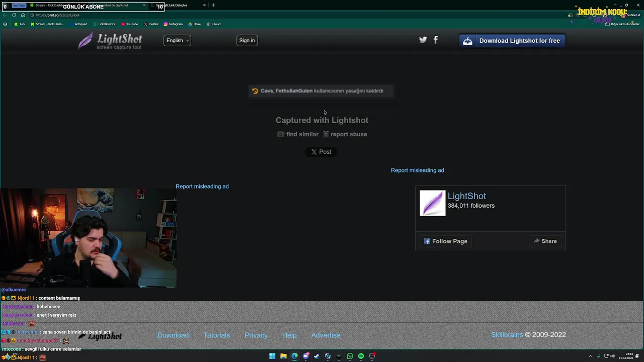This screenshot has width=644, height=362.
Task: Open the Privacy footer link
Action: tap(256, 335)
